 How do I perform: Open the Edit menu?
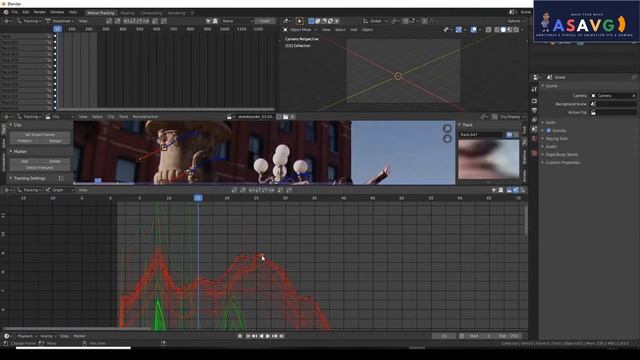(x=26, y=13)
